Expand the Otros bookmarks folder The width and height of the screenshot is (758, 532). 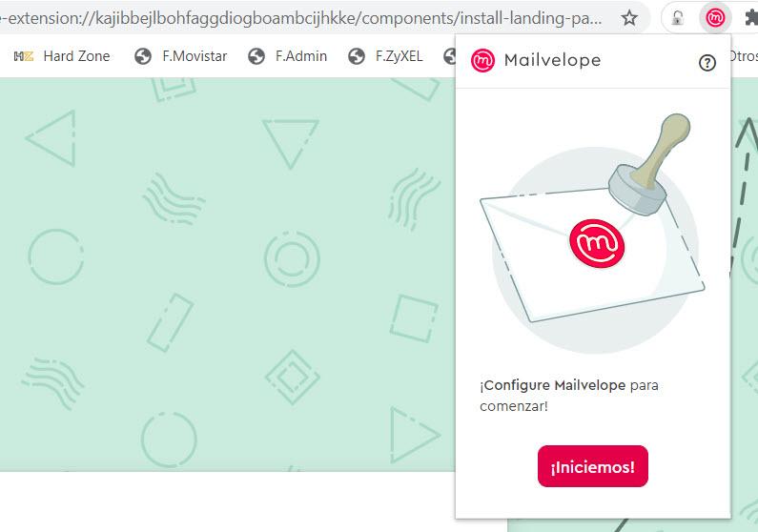[744, 56]
